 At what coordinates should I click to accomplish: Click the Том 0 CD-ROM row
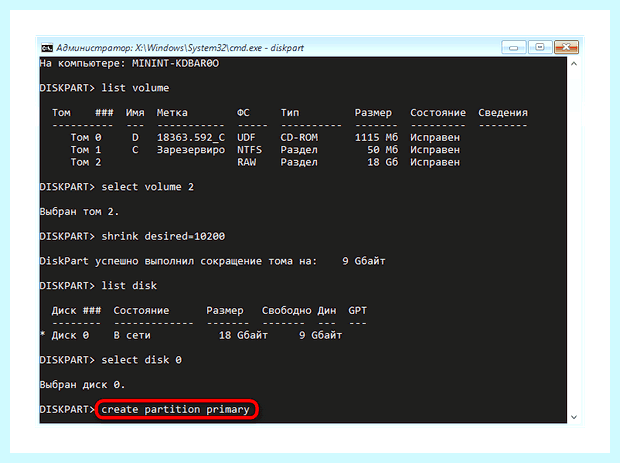265,137
